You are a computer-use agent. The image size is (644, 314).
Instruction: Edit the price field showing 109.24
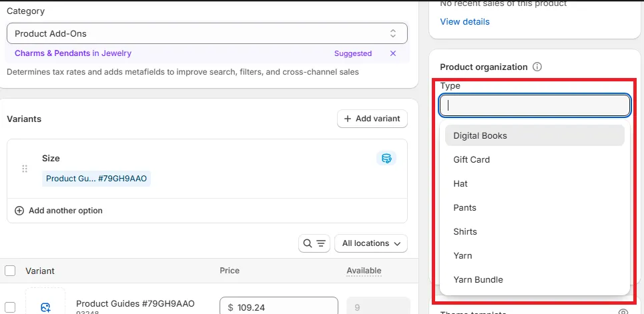[x=279, y=307]
